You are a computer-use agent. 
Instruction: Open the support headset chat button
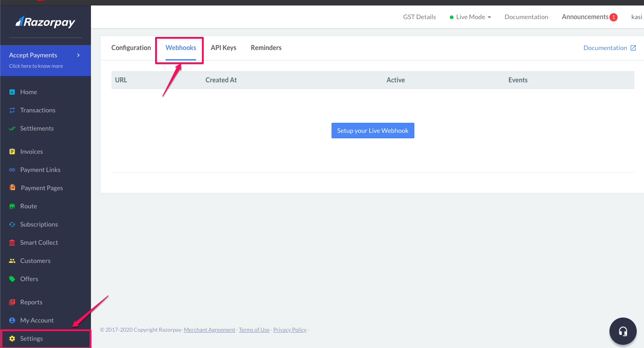click(623, 331)
